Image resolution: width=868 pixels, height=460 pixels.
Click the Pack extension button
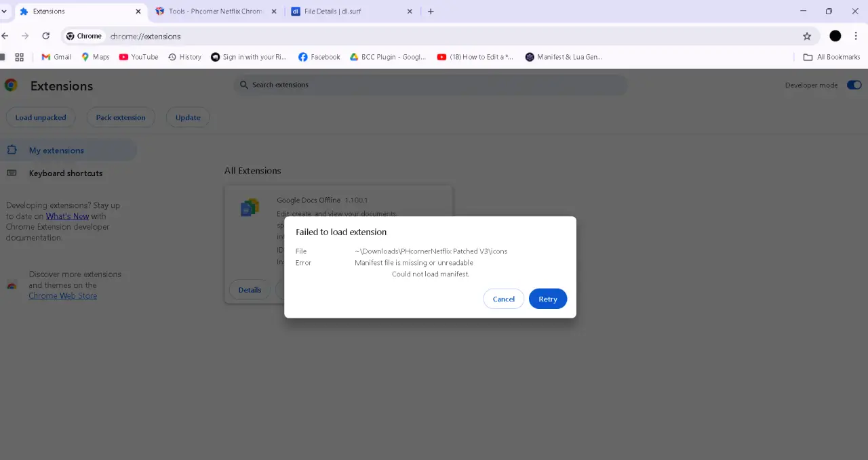click(121, 117)
